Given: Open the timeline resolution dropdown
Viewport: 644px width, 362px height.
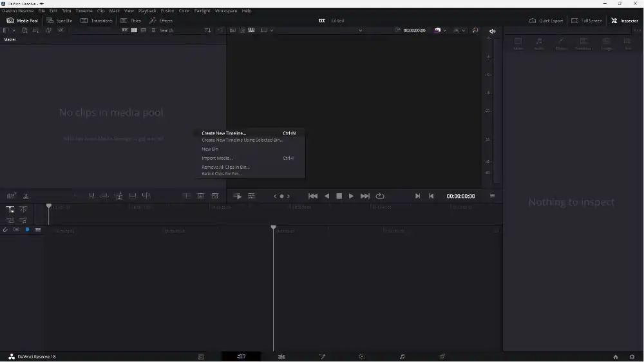Looking at the screenshot, I should pos(267,30).
